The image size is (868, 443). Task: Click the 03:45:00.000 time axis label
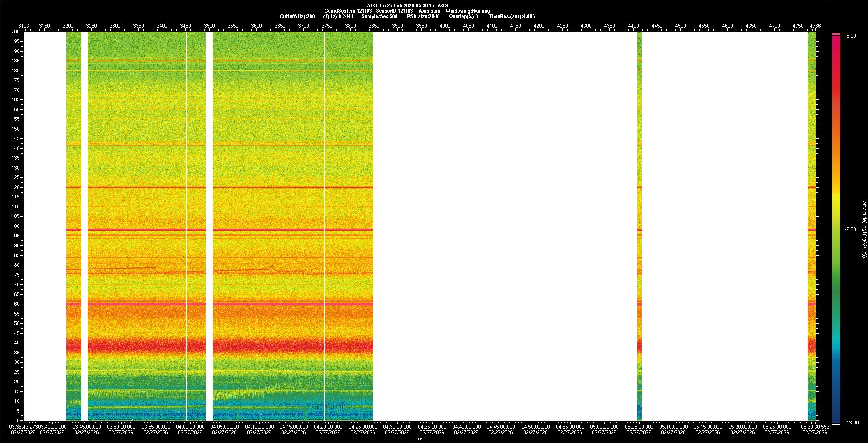(x=87, y=427)
